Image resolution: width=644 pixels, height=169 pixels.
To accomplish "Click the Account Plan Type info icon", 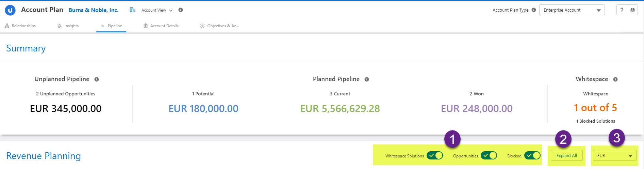I will pyautogui.click(x=534, y=10).
